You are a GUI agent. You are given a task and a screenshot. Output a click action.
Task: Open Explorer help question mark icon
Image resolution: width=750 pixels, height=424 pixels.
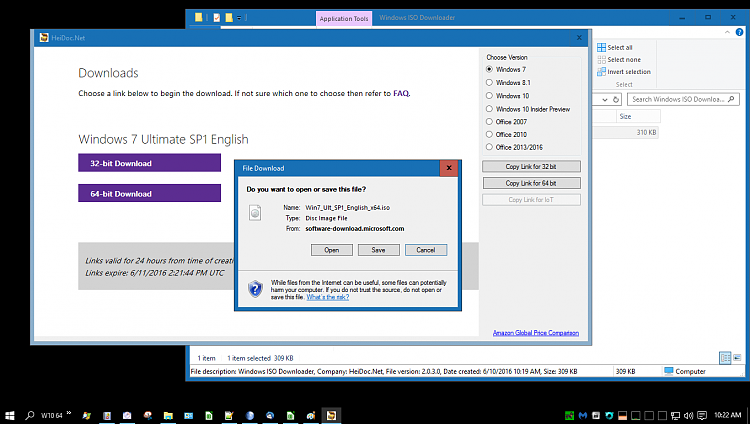pyautogui.click(x=739, y=32)
